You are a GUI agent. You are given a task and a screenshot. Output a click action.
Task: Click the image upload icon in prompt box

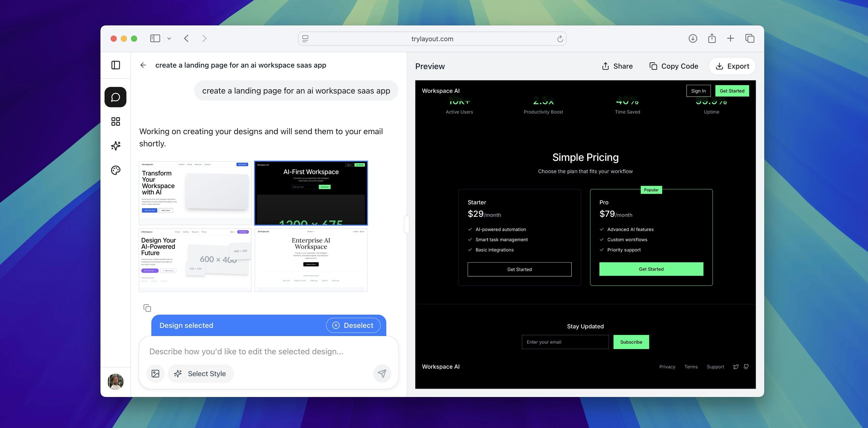tap(155, 373)
